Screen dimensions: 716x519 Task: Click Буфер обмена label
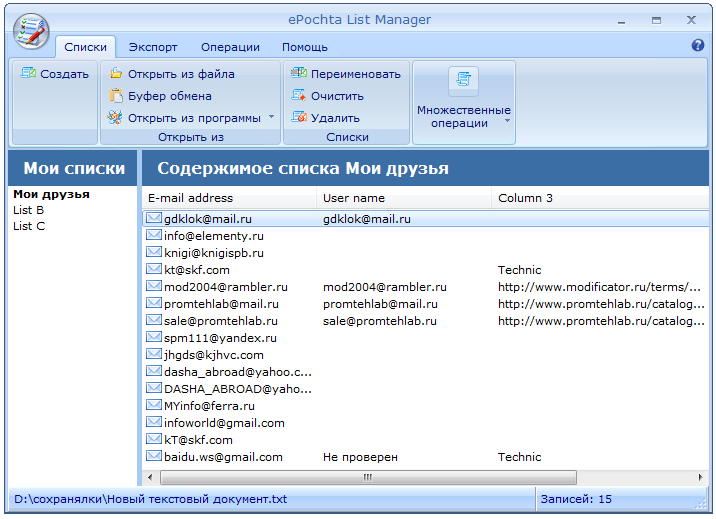(x=170, y=96)
